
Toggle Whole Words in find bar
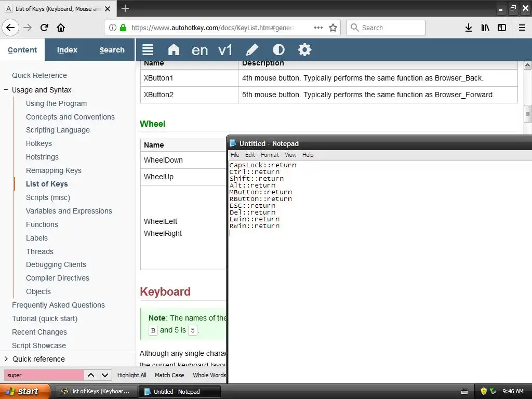[x=209, y=375]
